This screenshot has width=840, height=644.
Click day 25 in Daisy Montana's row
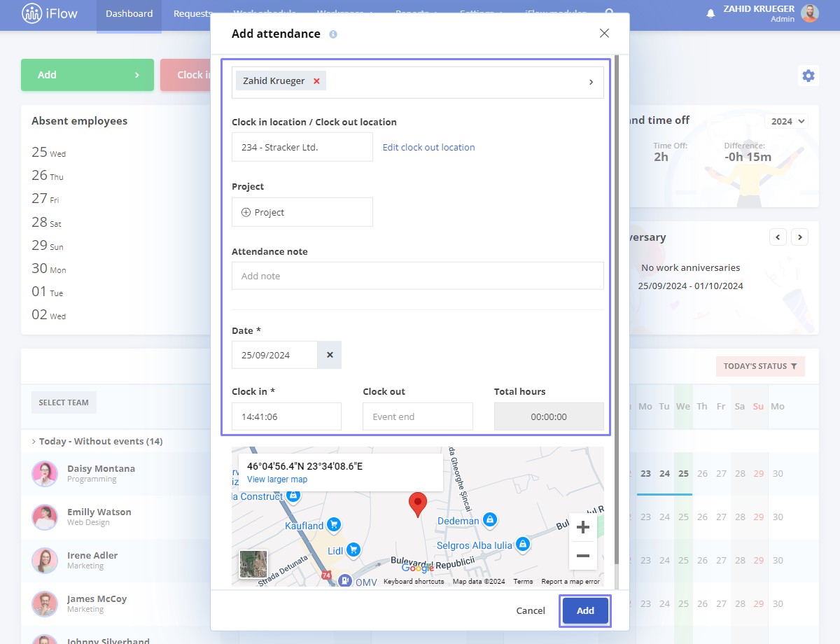click(683, 473)
